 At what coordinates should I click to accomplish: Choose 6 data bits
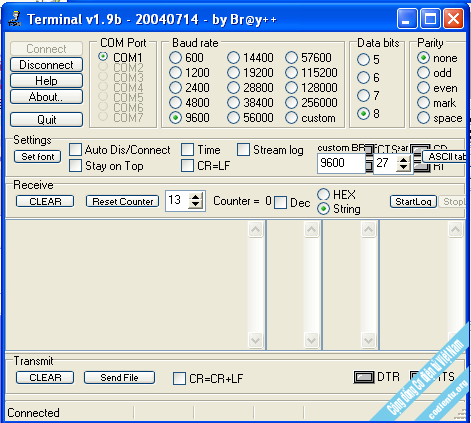pos(363,78)
